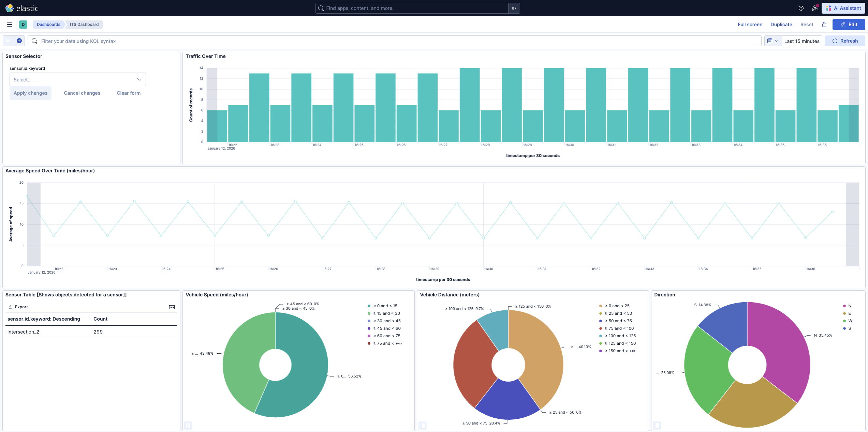The height and width of the screenshot is (432, 868).
Task: Toggle the legend on the Direction chart
Action: pyautogui.click(x=657, y=426)
